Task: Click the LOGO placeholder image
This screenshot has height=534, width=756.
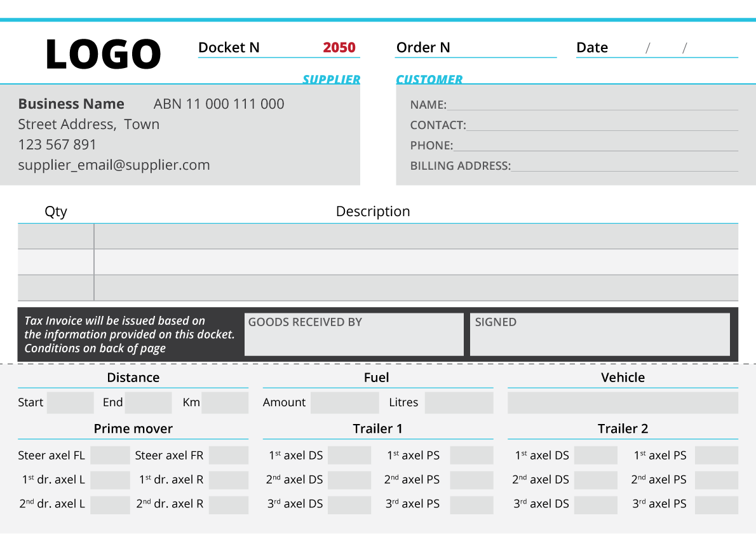Action: click(x=104, y=55)
